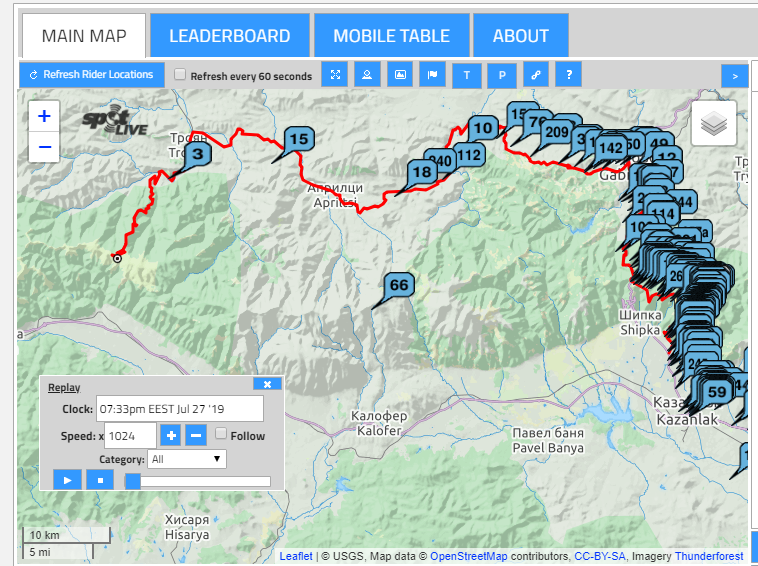The height and width of the screenshot is (566, 758).
Task: Open the Main Map tab
Action: pos(84,35)
